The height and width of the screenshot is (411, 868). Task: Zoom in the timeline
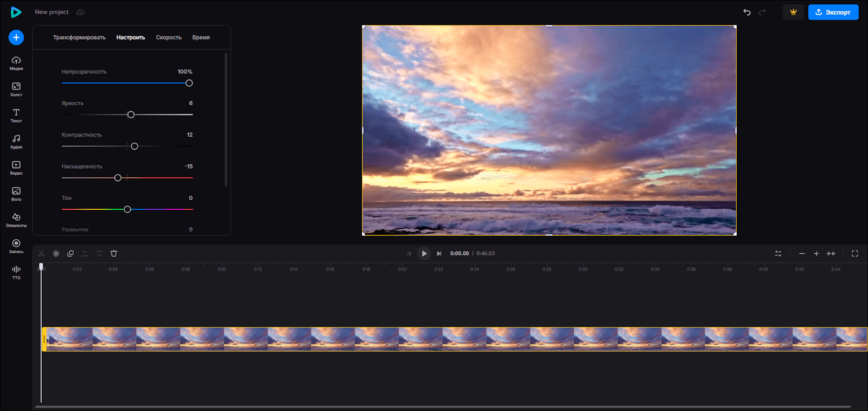[816, 253]
